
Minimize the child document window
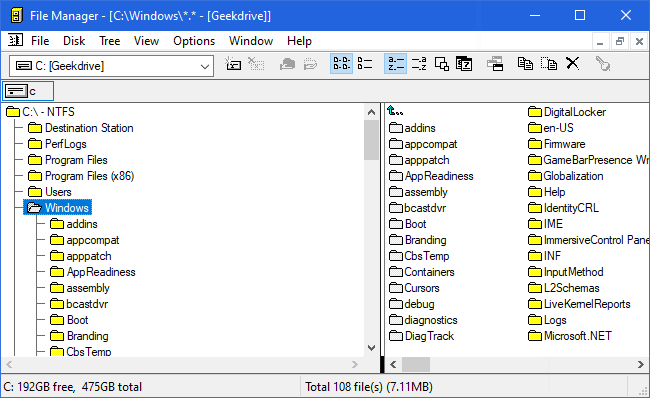[600, 41]
